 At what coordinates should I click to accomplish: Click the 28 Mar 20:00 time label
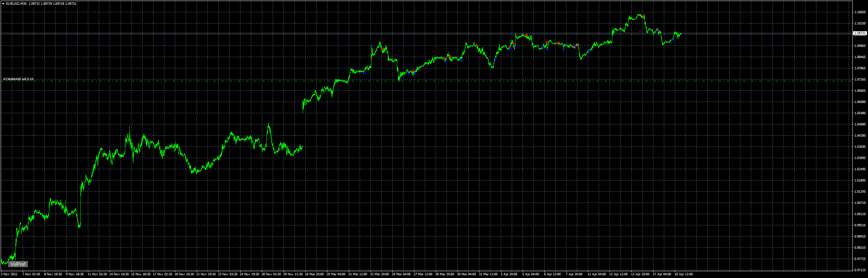pyautogui.click(x=445, y=274)
